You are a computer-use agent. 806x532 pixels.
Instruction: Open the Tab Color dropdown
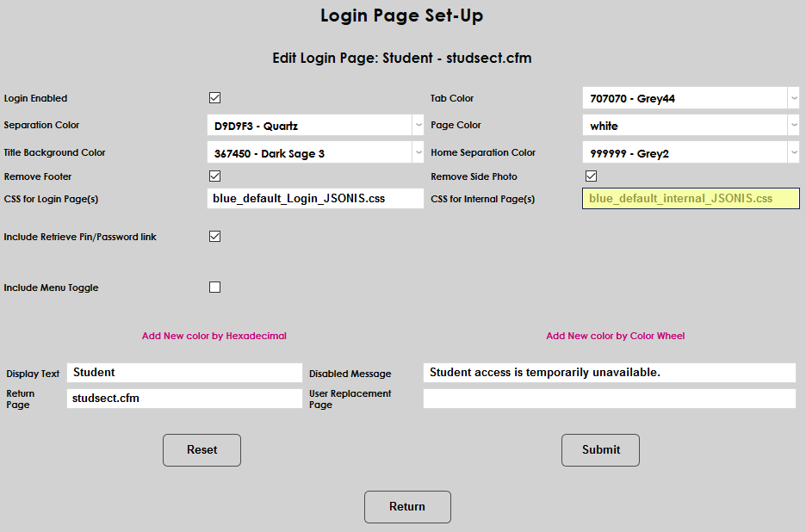pyautogui.click(x=691, y=97)
